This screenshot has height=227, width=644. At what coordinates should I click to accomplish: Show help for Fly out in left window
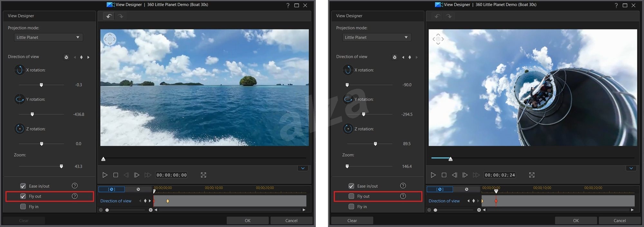[75, 196]
